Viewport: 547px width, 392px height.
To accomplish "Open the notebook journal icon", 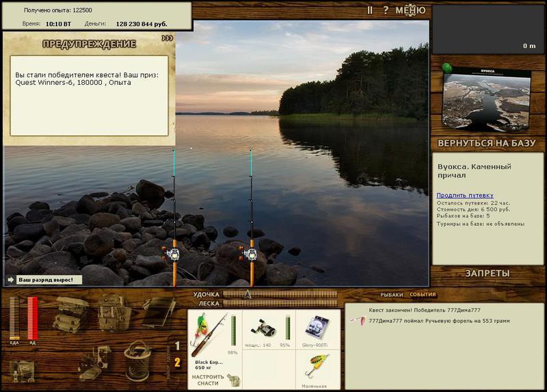I will click(159, 313).
